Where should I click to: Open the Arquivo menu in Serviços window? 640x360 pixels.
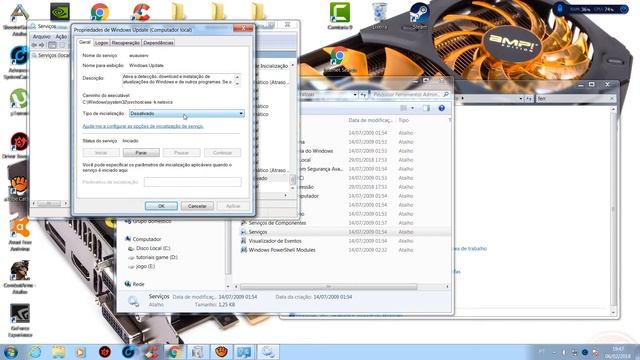pyautogui.click(x=41, y=36)
